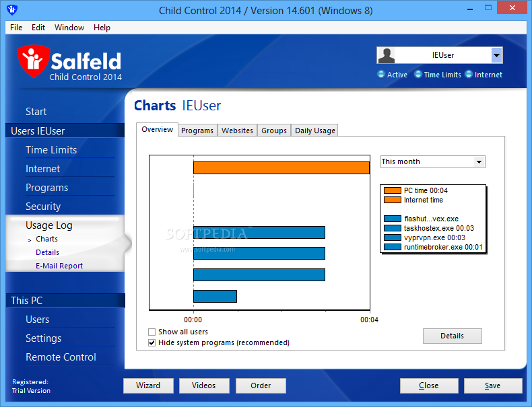Go to Start in sidebar
Screen dimensions: 532x407
36,112
